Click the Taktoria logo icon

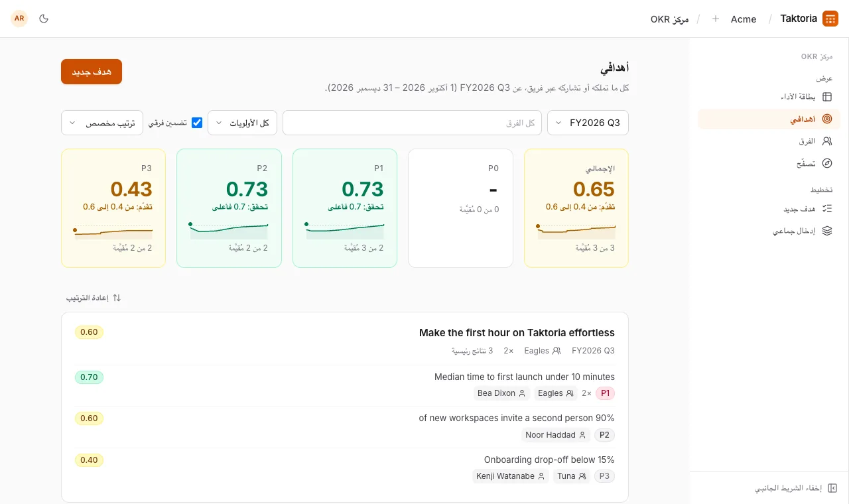click(x=830, y=19)
